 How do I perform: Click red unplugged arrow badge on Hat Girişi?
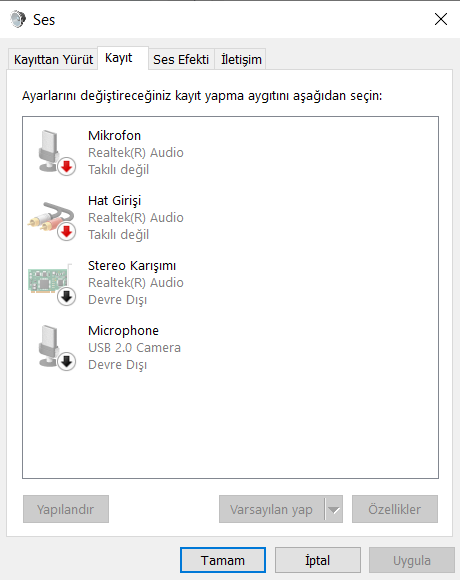coord(67,232)
